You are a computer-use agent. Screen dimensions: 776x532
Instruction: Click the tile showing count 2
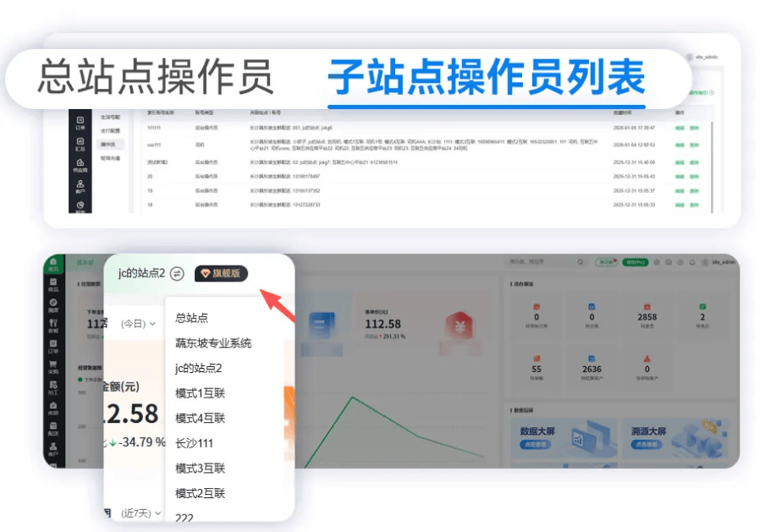pyautogui.click(x=702, y=316)
